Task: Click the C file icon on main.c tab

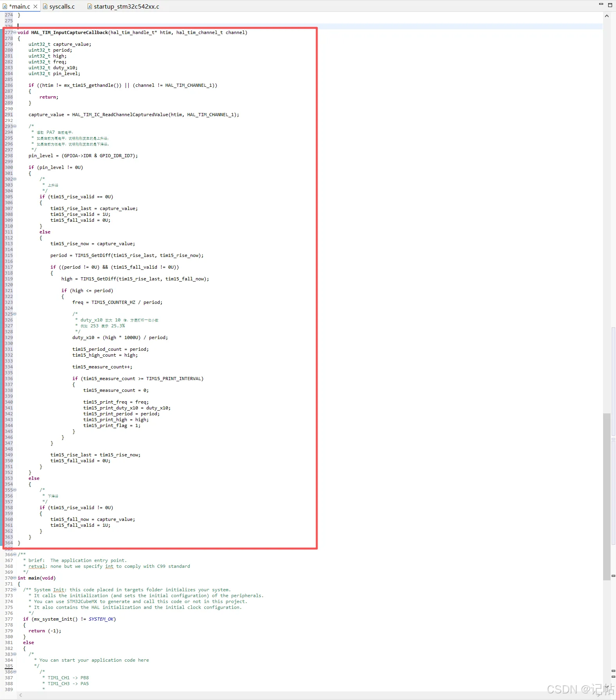Action: click(x=5, y=6)
